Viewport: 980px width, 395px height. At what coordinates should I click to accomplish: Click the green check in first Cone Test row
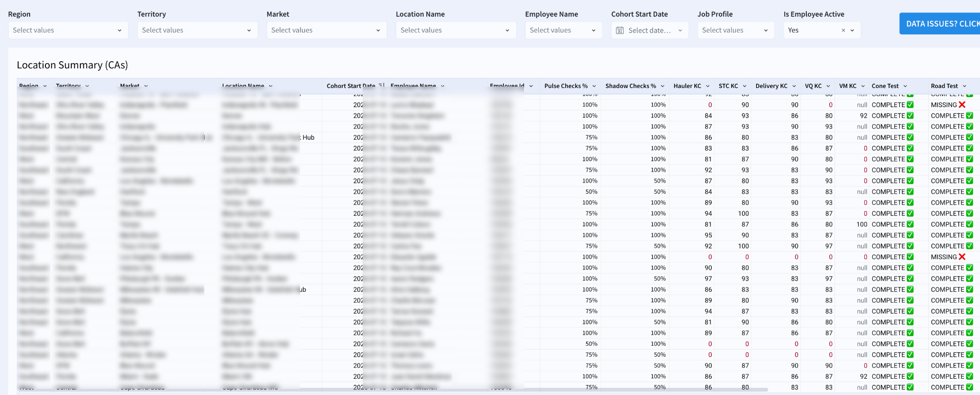(x=910, y=105)
